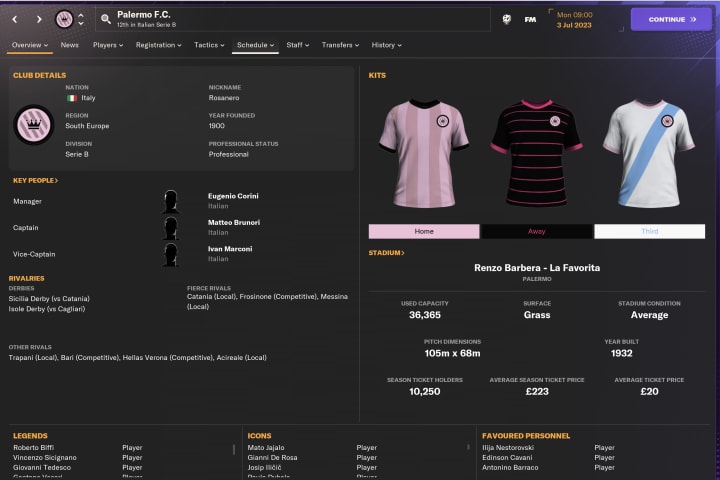The height and width of the screenshot is (480, 720).
Task: Click the up/down stepper next to the club badge
Action: (x=81, y=19)
